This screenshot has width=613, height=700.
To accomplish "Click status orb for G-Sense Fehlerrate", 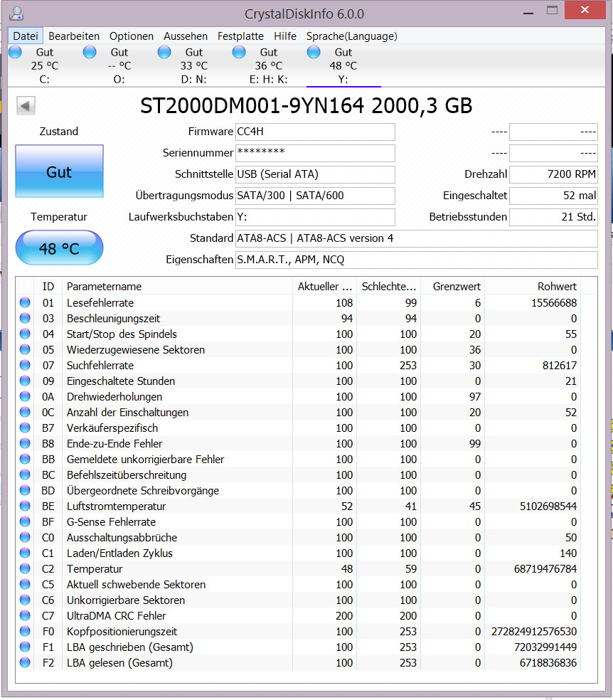I will click(x=25, y=521).
